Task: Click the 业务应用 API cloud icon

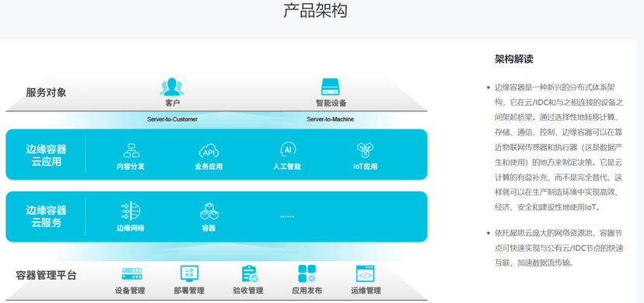Action: pos(208,150)
